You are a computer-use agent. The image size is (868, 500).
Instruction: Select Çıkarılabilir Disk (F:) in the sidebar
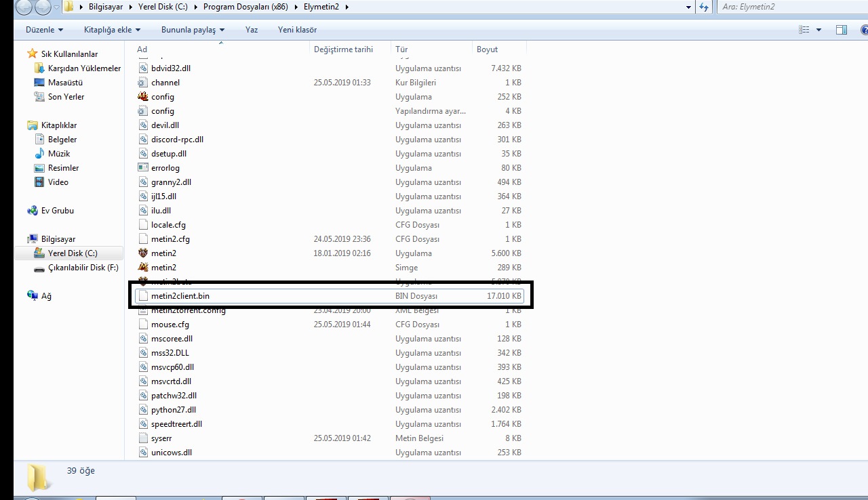coord(83,268)
